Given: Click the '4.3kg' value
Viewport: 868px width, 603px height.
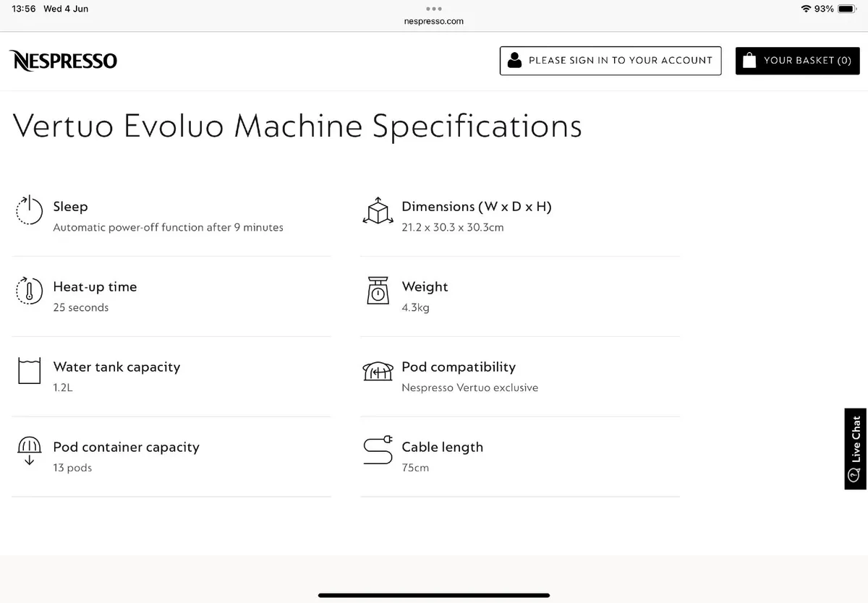Looking at the screenshot, I should [415, 307].
